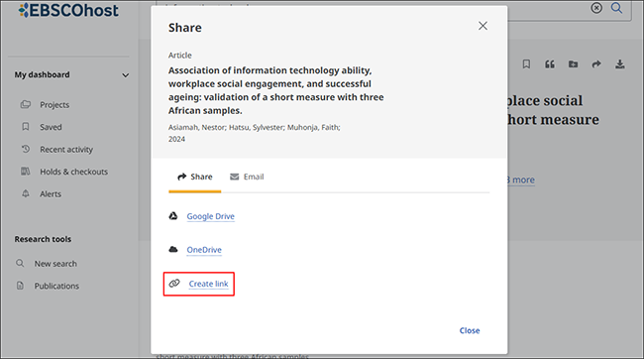The height and width of the screenshot is (359, 644).
Task: Click the Google Drive link
Action: click(210, 216)
